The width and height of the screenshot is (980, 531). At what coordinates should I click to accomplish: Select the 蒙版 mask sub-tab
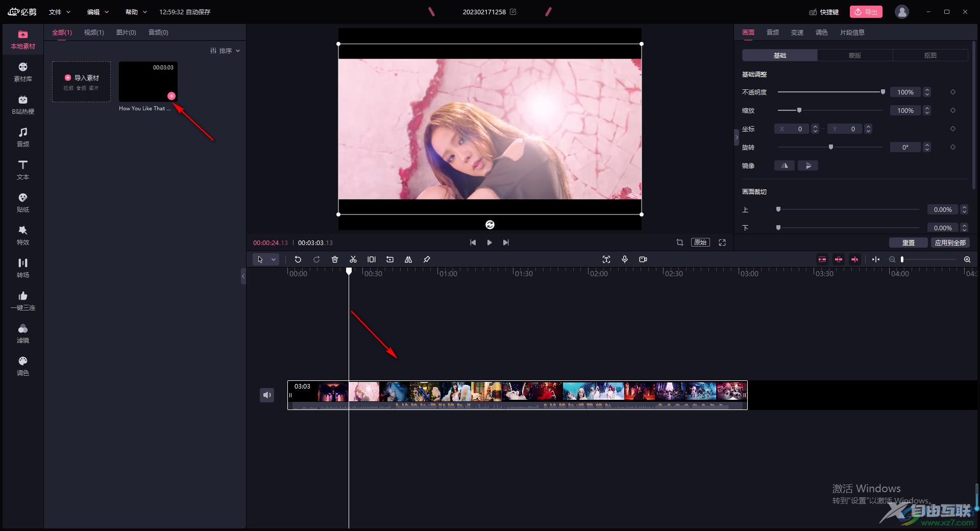pyautogui.click(x=855, y=55)
